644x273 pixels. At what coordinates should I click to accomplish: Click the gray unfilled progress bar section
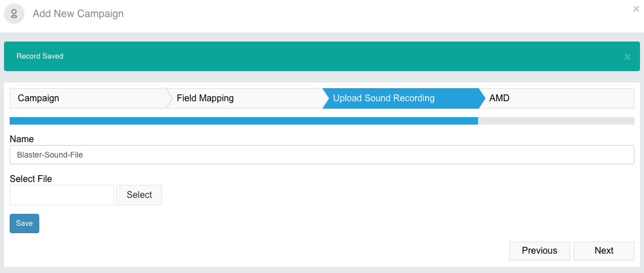556,121
